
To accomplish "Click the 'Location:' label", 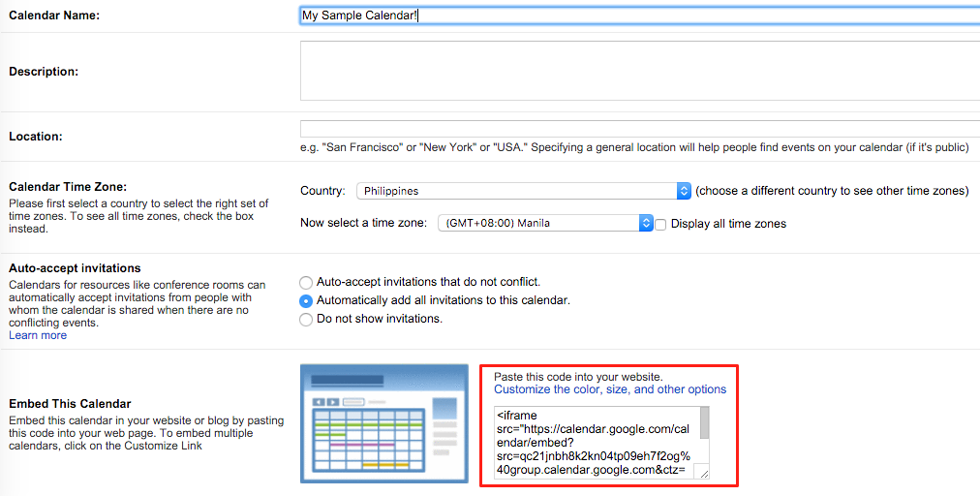I will click(36, 137).
